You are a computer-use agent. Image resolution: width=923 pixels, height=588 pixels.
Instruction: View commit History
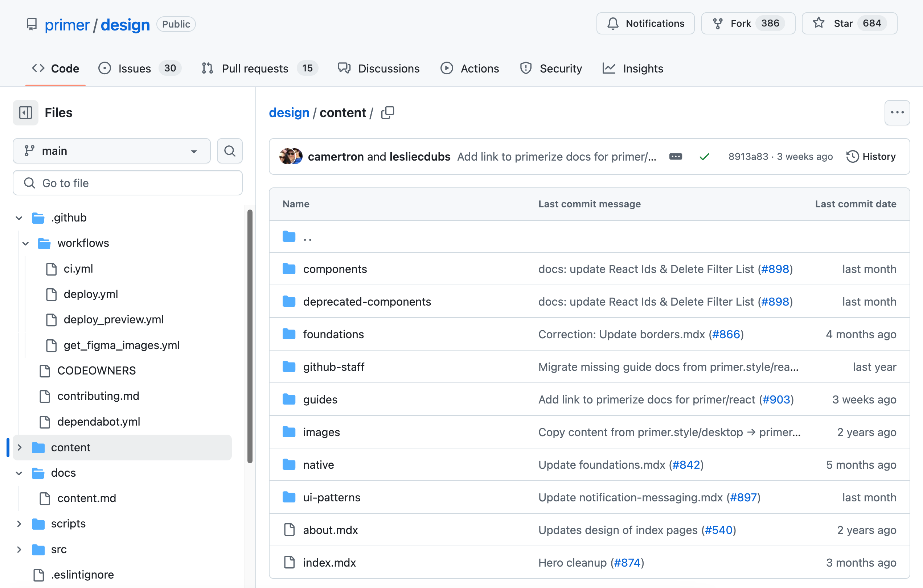[x=871, y=156]
